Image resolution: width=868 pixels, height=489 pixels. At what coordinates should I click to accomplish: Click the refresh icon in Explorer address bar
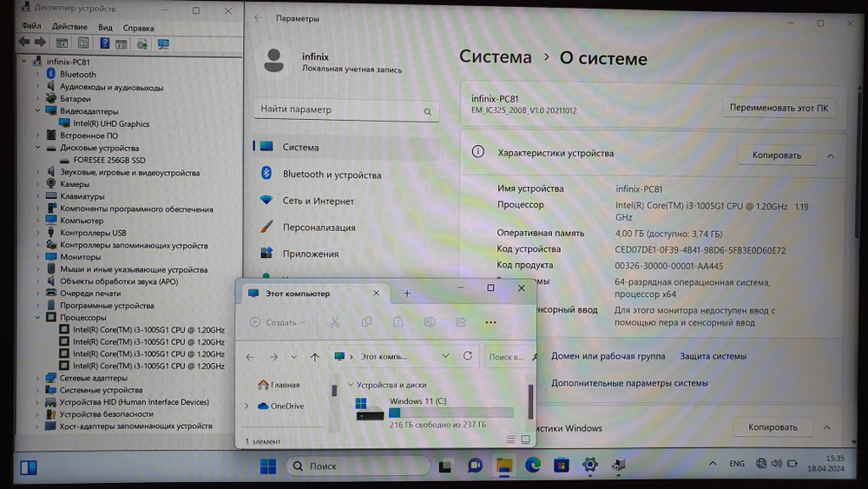(468, 356)
